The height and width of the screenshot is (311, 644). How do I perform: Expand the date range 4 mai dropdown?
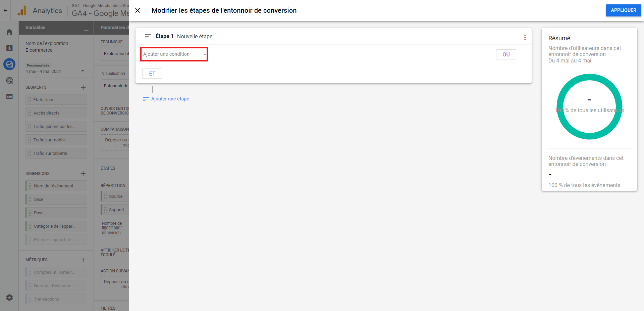pos(83,71)
